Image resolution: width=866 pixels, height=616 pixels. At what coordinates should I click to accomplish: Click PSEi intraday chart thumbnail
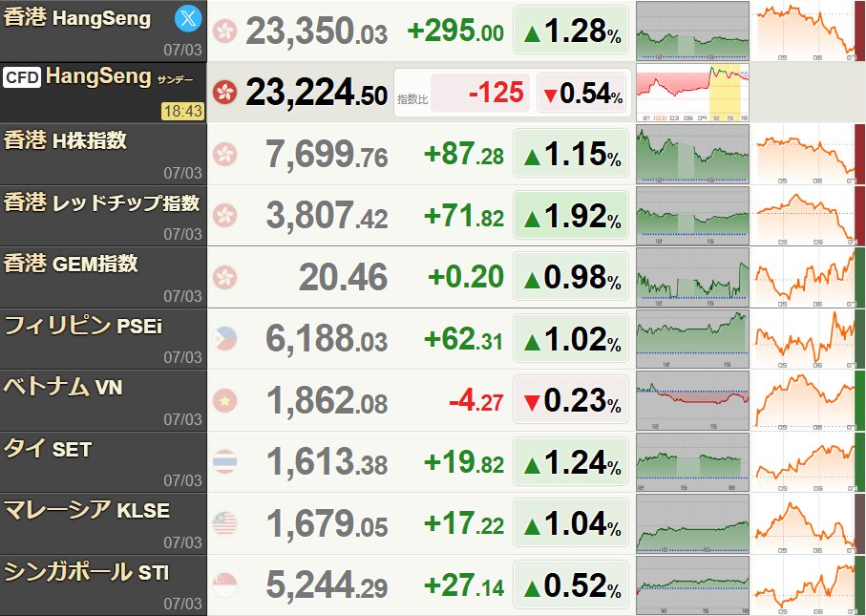[692, 339]
